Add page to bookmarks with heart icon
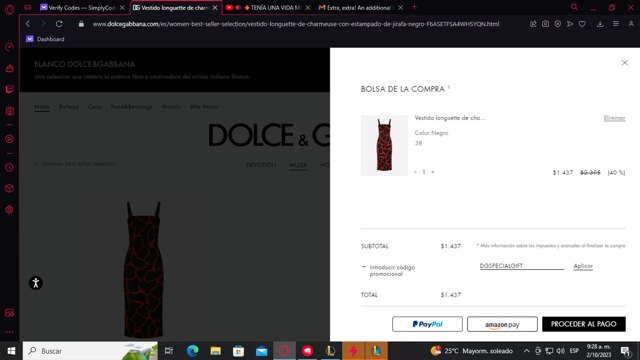 pos(582,24)
